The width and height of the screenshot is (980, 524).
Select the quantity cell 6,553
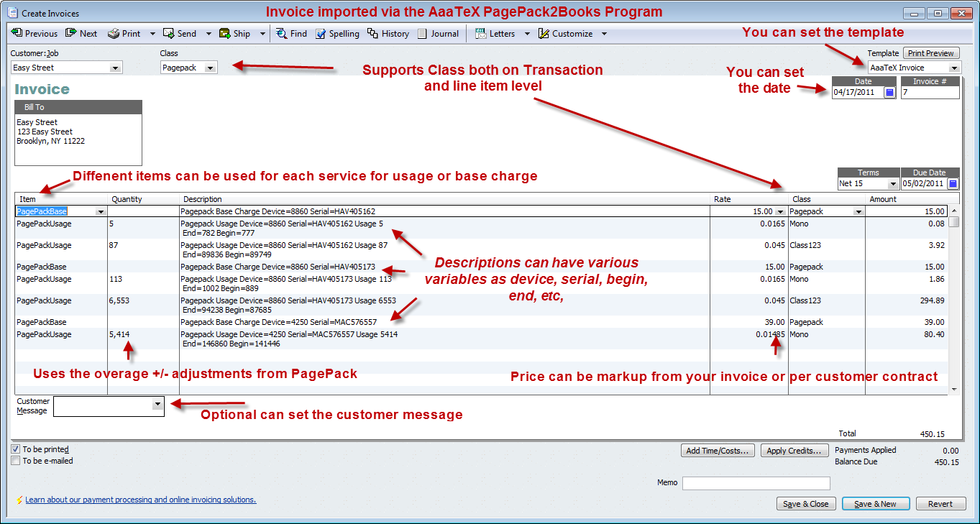point(143,305)
